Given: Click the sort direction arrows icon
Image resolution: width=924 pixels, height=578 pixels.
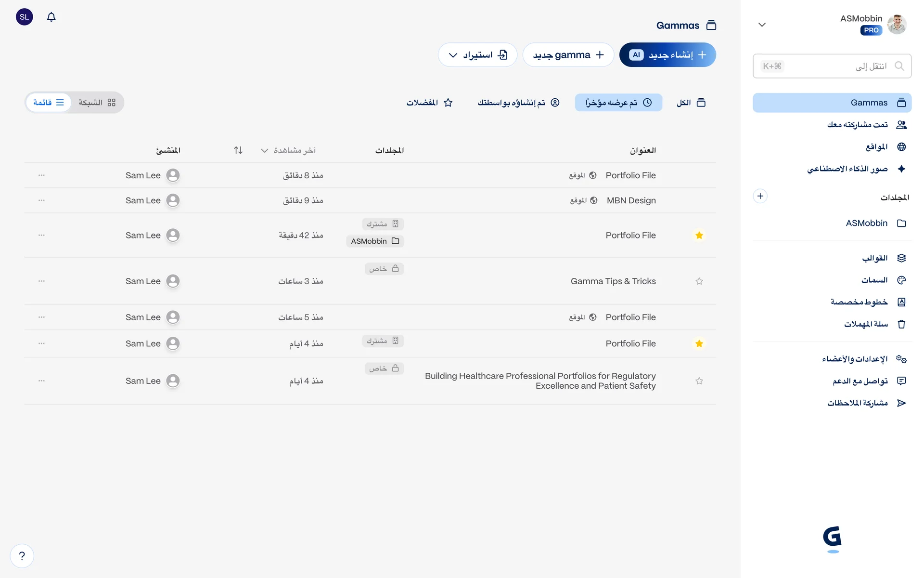Looking at the screenshot, I should (x=238, y=150).
